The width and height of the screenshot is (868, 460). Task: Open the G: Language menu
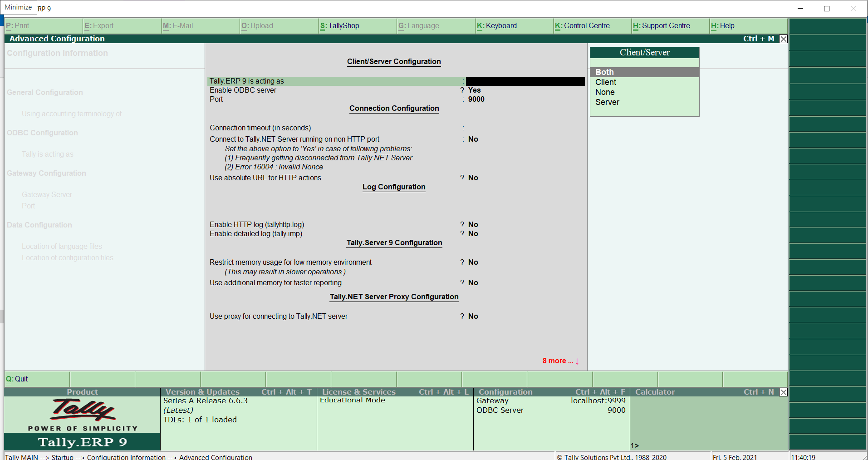click(436, 26)
